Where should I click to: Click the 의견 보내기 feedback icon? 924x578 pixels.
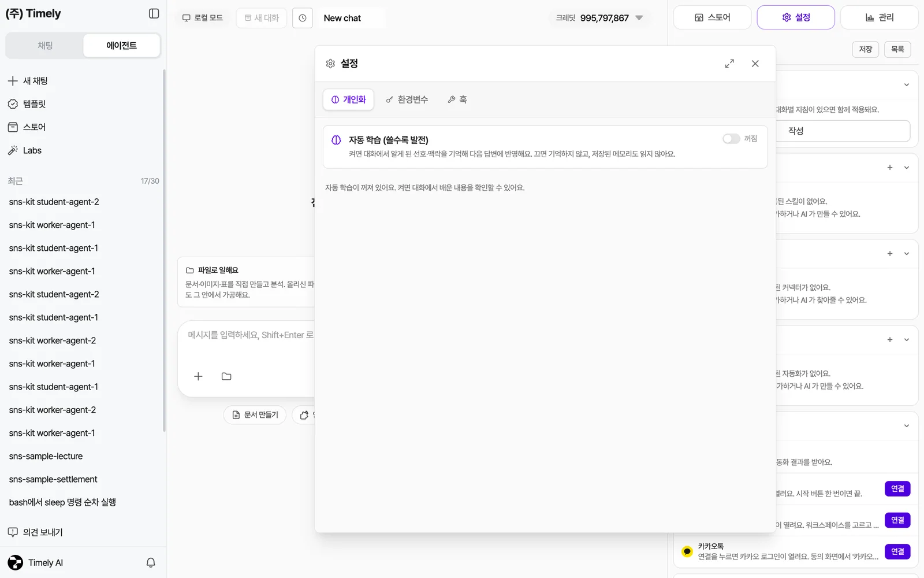[13, 532]
